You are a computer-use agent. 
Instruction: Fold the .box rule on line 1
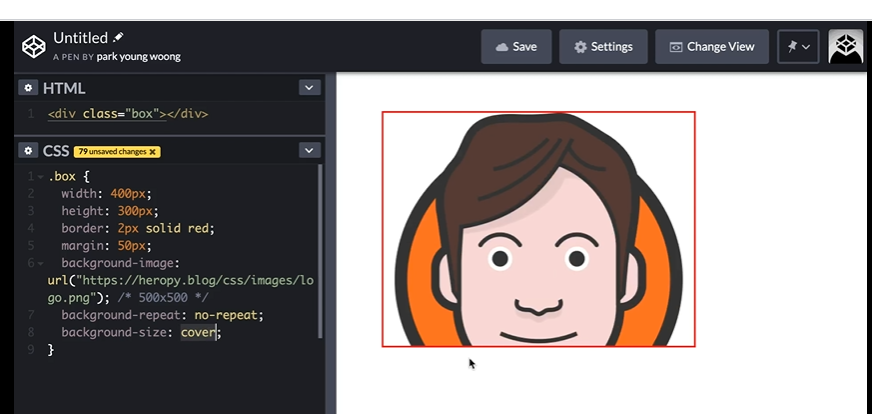40,177
